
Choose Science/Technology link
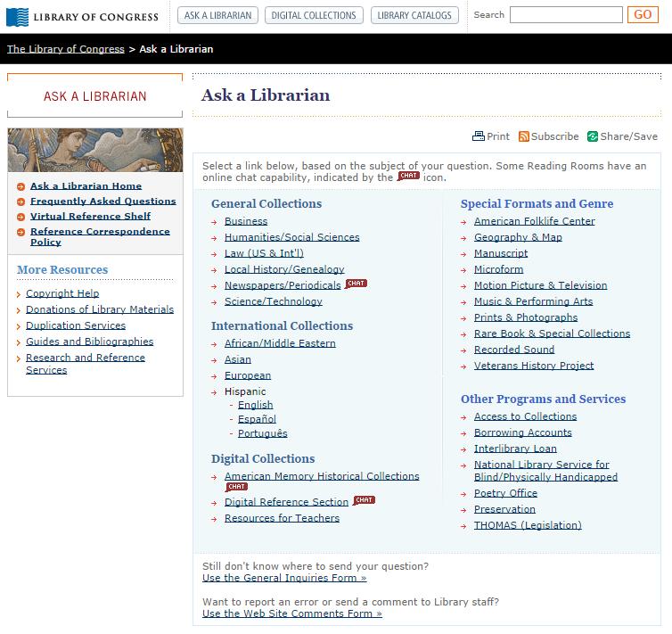pyautogui.click(x=273, y=301)
